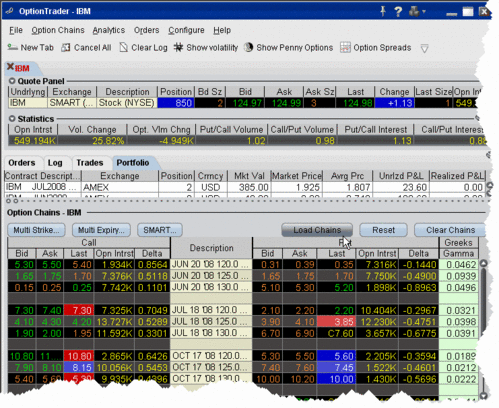
Task: Open the Analytics menu
Action: tap(109, 30)
